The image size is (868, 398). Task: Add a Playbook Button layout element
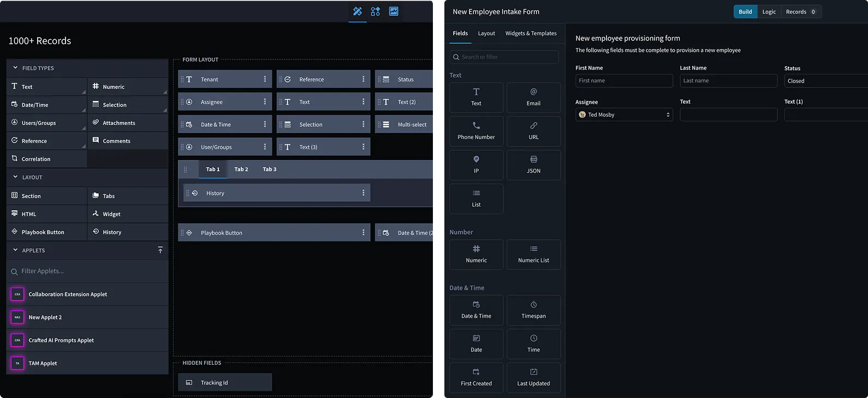[x=47, y=231]
